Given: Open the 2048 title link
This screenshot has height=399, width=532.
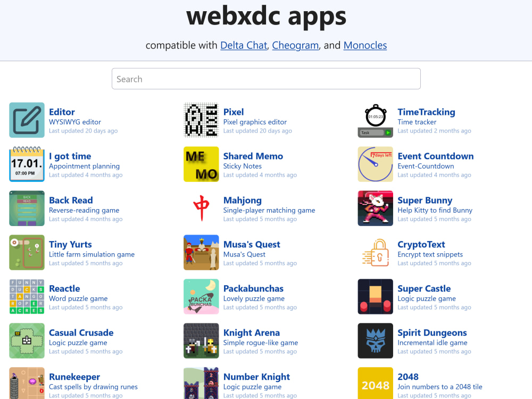Looking at the screenshot, I should pyautogui.click(x=408, y=377).
